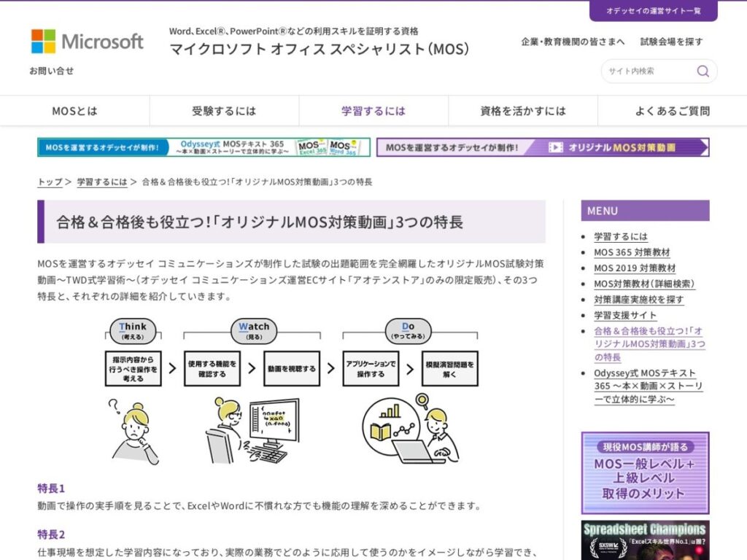Open オデッセイの運営サイト一覧 button
The image size is (747, 560).
click(x=653, y=10)
